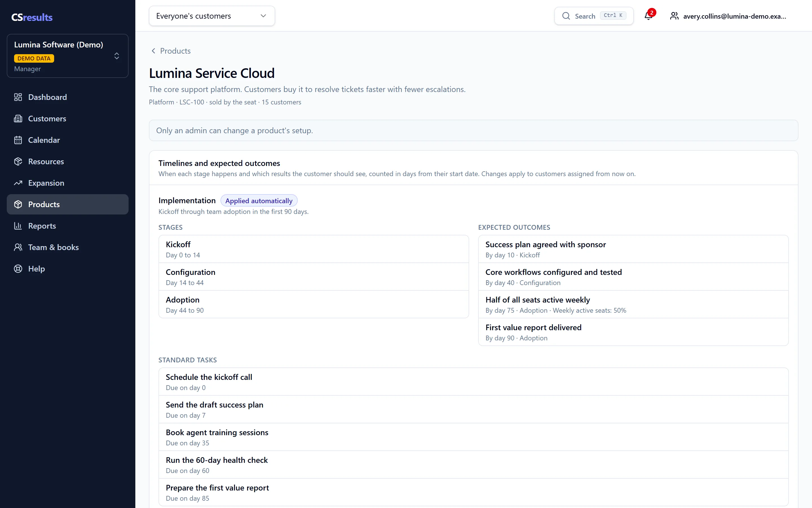Click the Search field
The height and width of the screenshot is (508, 812).
(593, 16)
